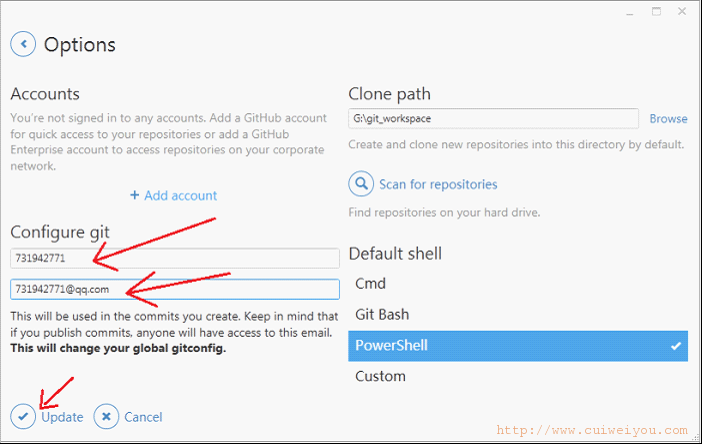This screenshot has width=702, height=444.
Task: Click the Update button label
Action: tap(62, 417)
